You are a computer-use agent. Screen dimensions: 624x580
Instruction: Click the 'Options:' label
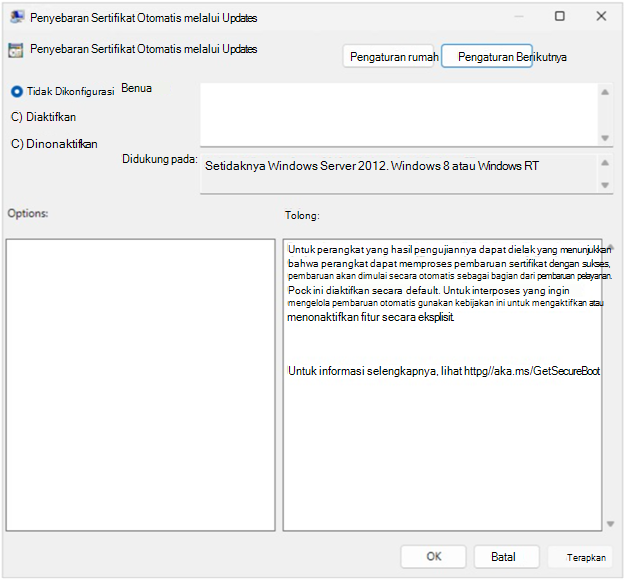point(28,213)
